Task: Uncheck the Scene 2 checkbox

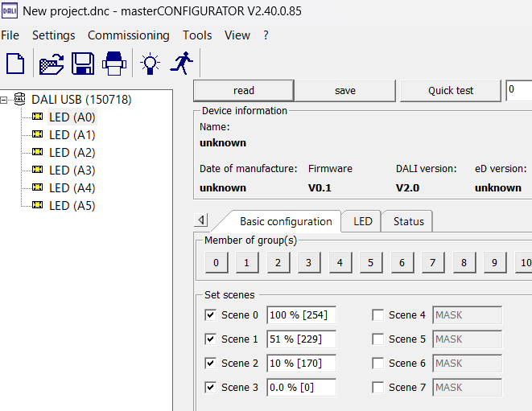Action: pyautogui.click(x=210, y=364)
